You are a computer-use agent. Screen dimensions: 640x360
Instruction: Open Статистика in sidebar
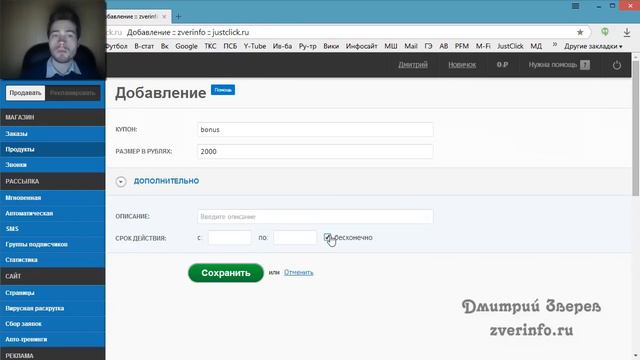tap(53, 260)
